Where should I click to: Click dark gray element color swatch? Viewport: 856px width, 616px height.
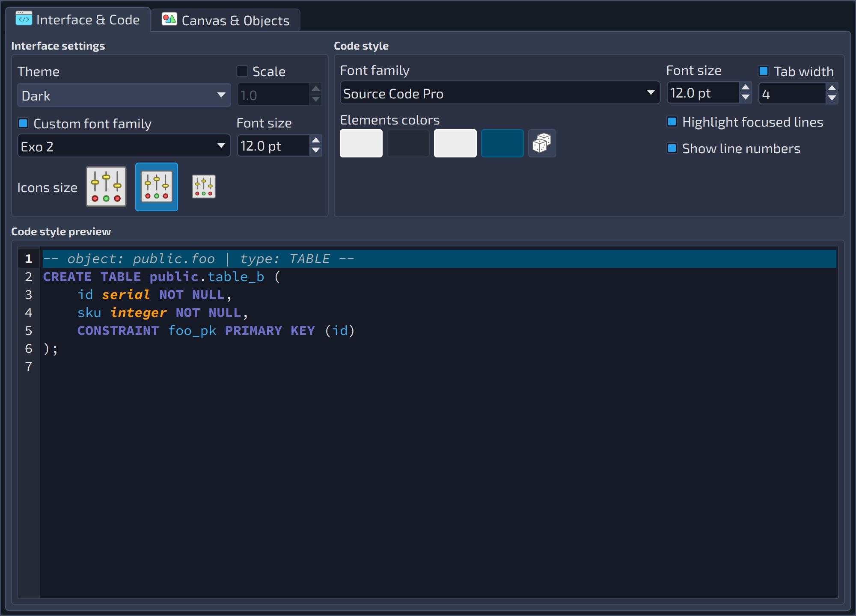(408, 143)
